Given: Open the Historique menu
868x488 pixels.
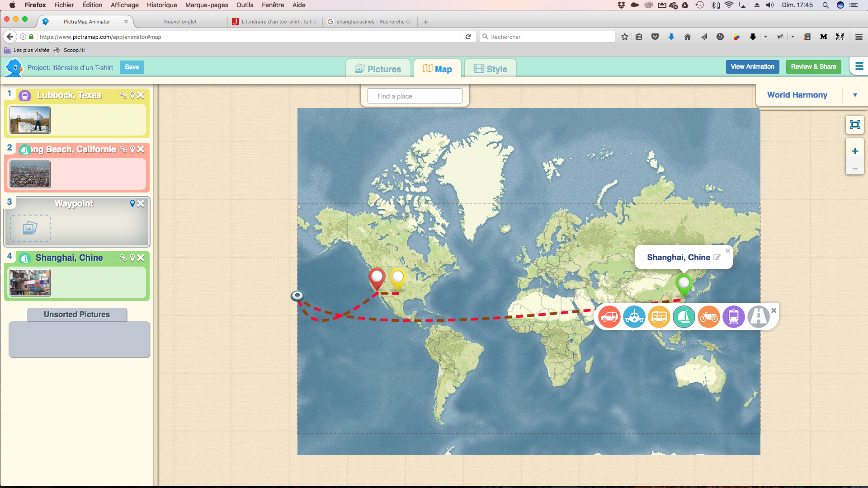Looking at the screenshot, I should [162, 5].
